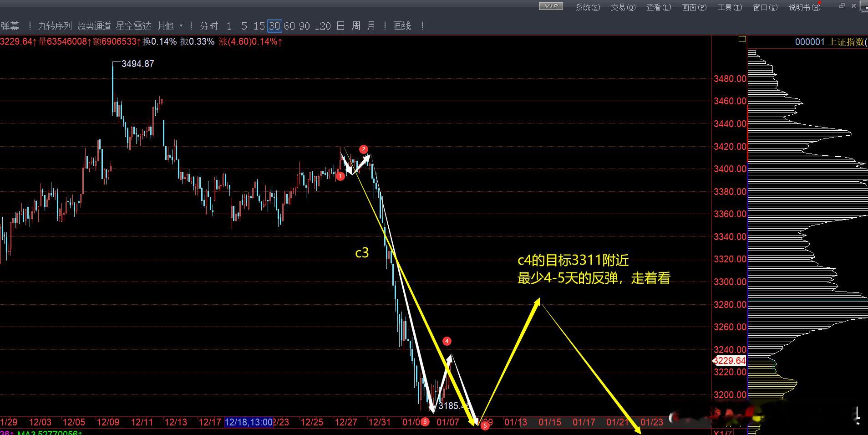Viewport: 868px width, 435px height.
Task: Switch to the 60-minute period
Action: coord(289,26)
